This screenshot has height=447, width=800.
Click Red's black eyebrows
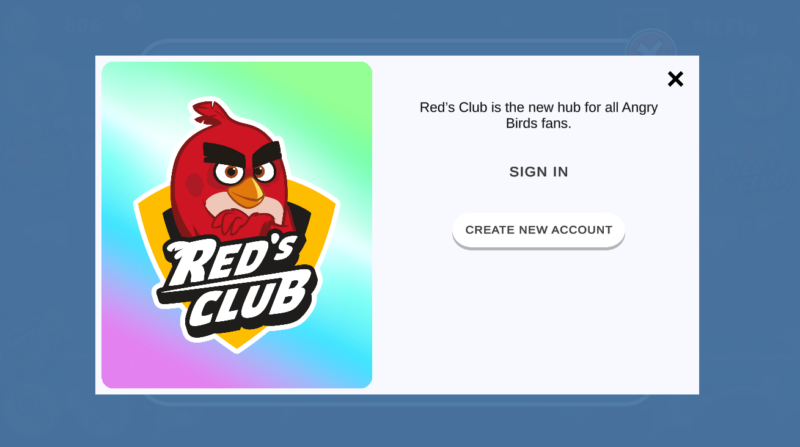point(242,152)
